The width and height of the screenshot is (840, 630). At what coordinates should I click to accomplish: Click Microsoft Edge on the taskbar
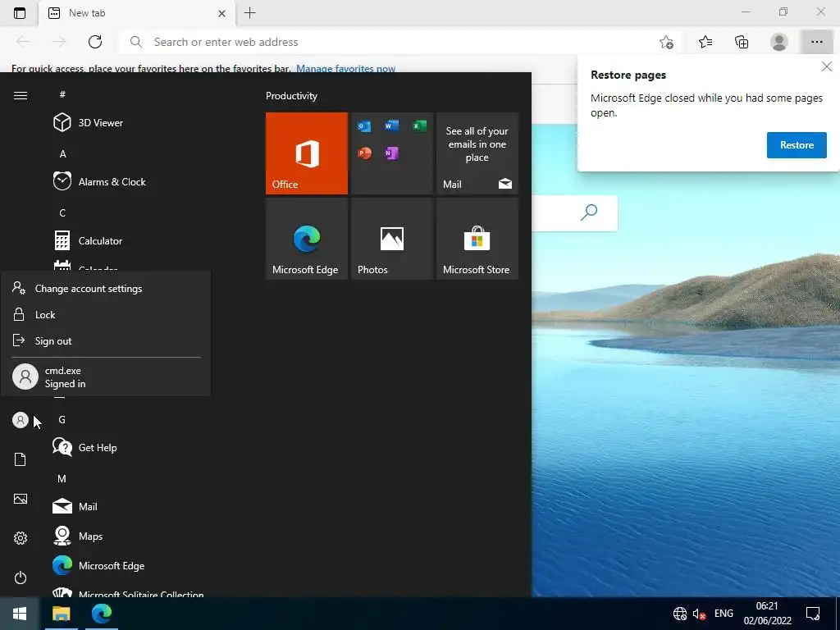click(101, 614)
